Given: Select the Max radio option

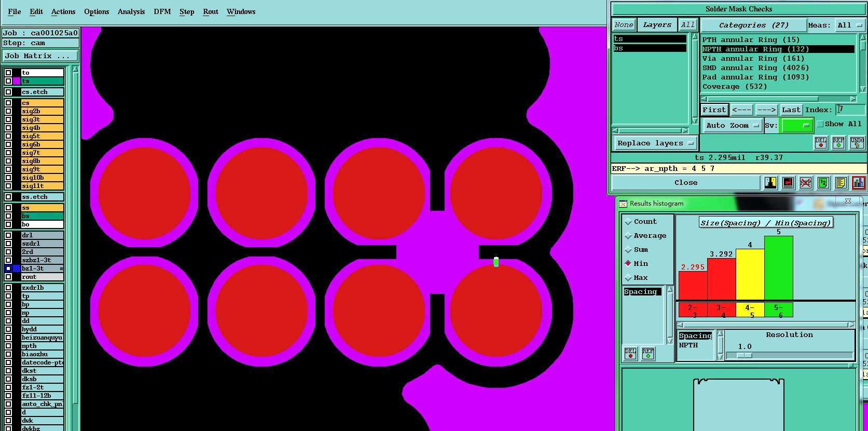Looking at the screenshot, I should pos(628,278).
